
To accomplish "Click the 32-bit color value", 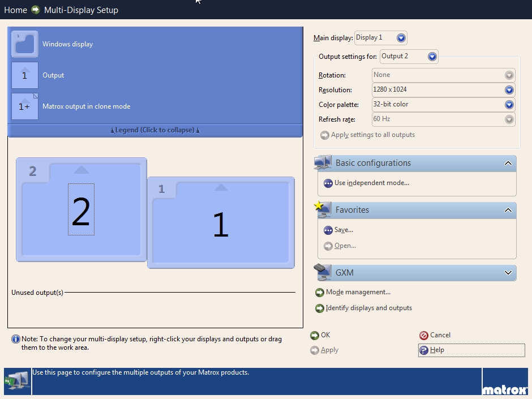I will (391, 104).
